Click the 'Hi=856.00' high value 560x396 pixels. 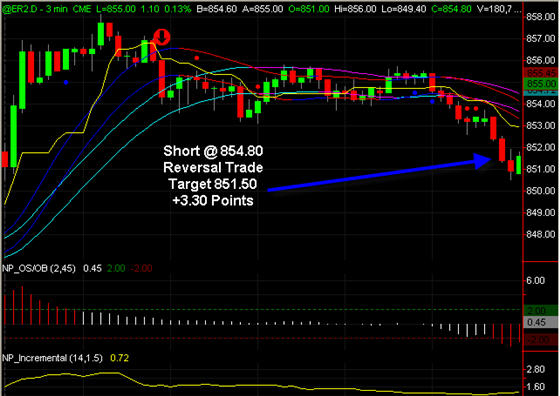pyautogui.click(x=355, y=9)
